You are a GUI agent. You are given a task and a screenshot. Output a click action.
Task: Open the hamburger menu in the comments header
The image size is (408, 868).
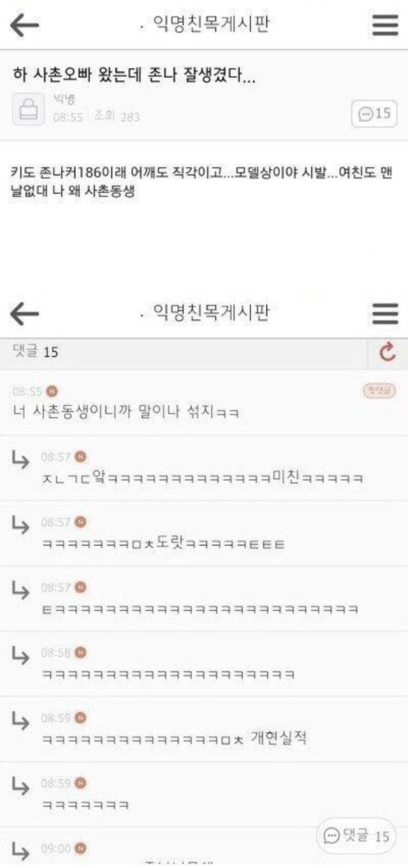click(x=385, y=313)
